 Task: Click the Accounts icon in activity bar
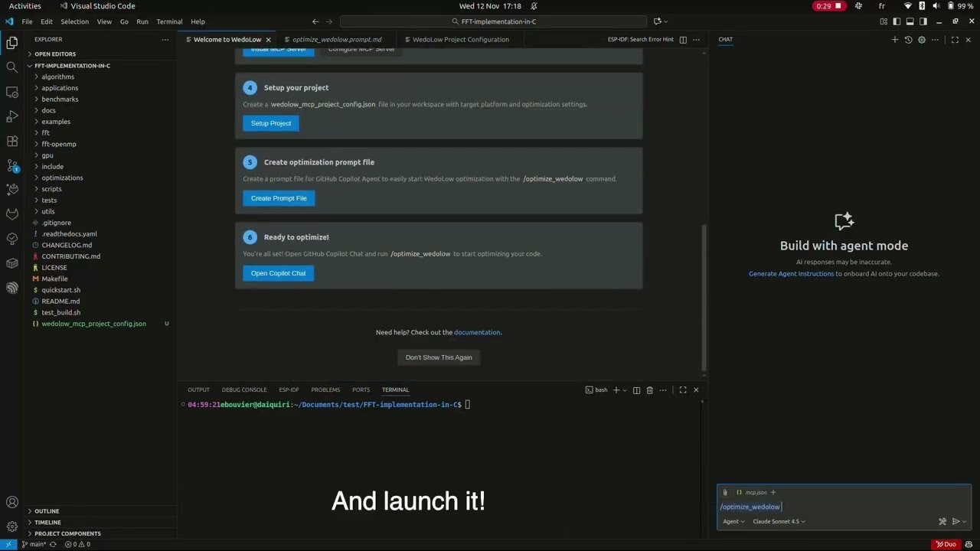[x=11, y=502]
